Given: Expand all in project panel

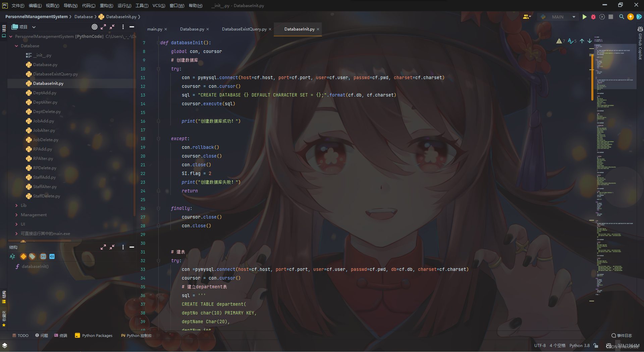Looking at the screenshot, I should [x=103, y=27].
